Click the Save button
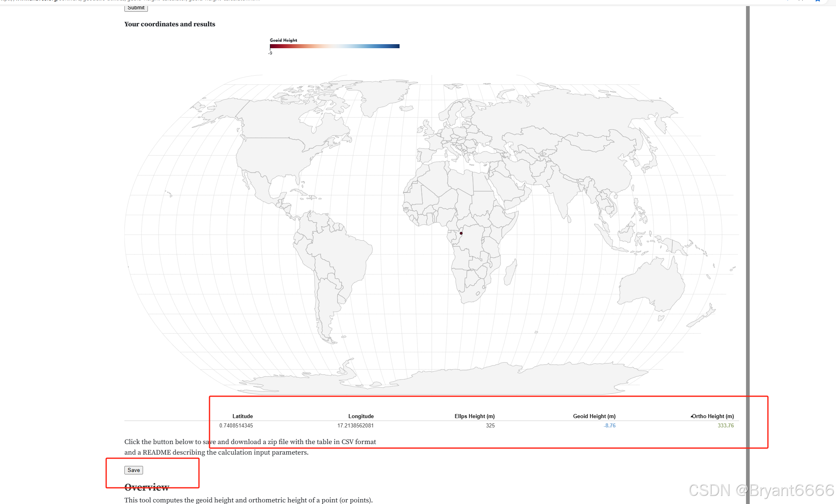This screenshot has height=504, width=836. click(133, 470)
